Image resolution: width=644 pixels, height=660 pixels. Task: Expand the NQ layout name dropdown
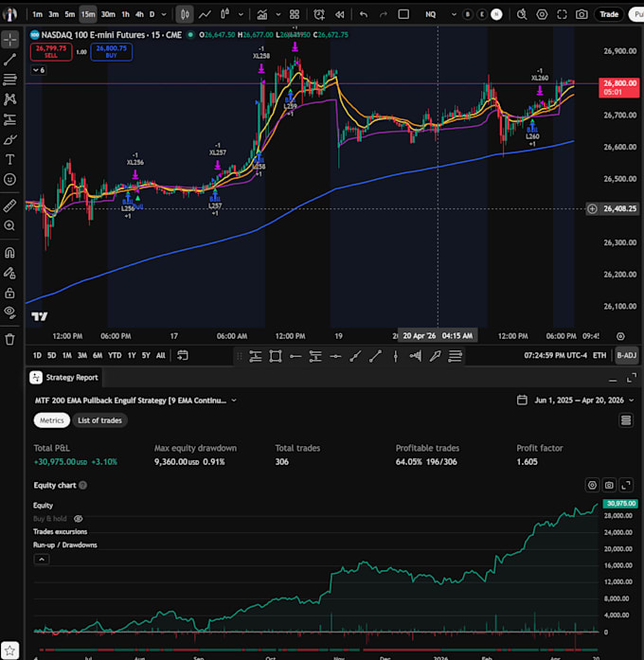coord(454,14)
